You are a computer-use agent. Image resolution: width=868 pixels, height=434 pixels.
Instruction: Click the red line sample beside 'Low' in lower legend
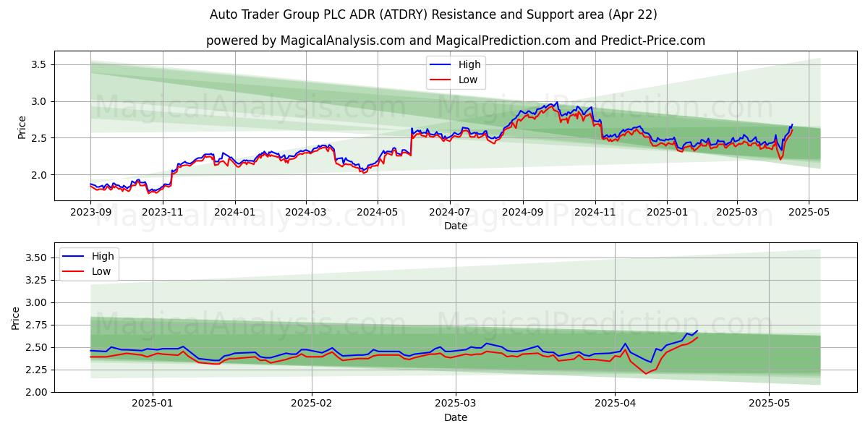click(74, 272)
